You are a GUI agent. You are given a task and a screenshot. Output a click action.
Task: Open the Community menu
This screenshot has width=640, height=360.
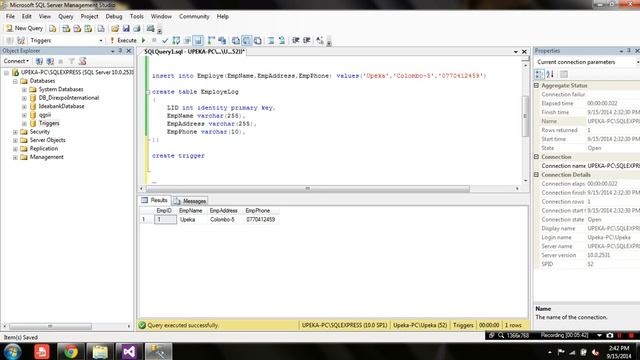pos(194,16)
